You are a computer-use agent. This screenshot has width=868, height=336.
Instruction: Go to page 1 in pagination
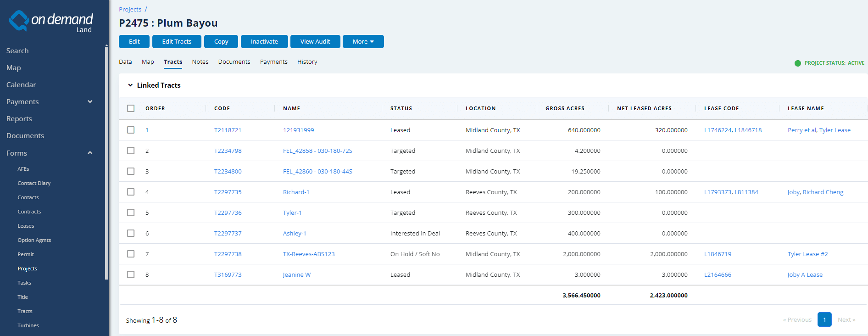pos(824,319)
